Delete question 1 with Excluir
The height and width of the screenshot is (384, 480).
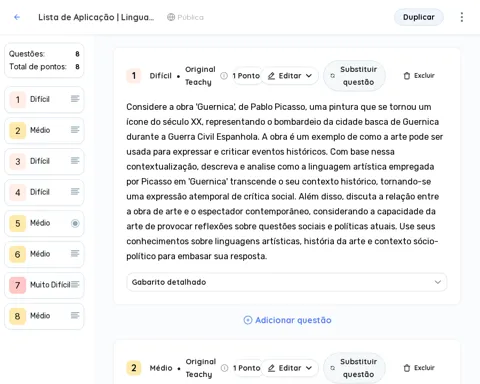[x=419, y=76]
